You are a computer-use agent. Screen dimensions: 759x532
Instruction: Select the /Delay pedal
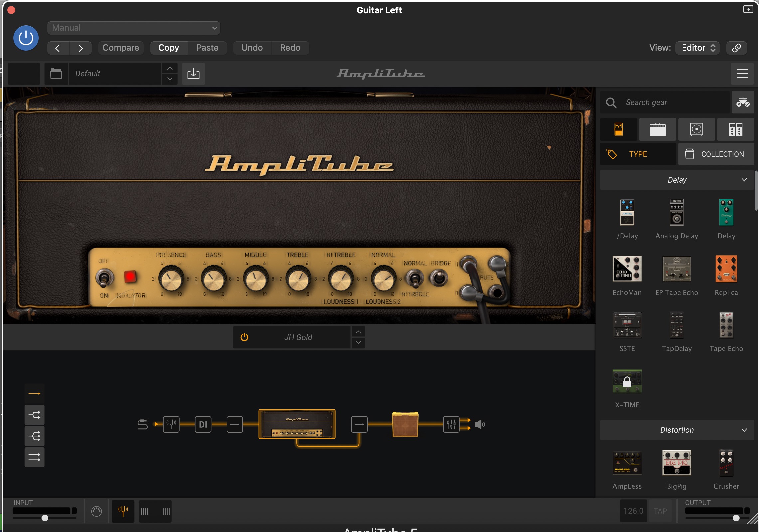click(627, 213)
